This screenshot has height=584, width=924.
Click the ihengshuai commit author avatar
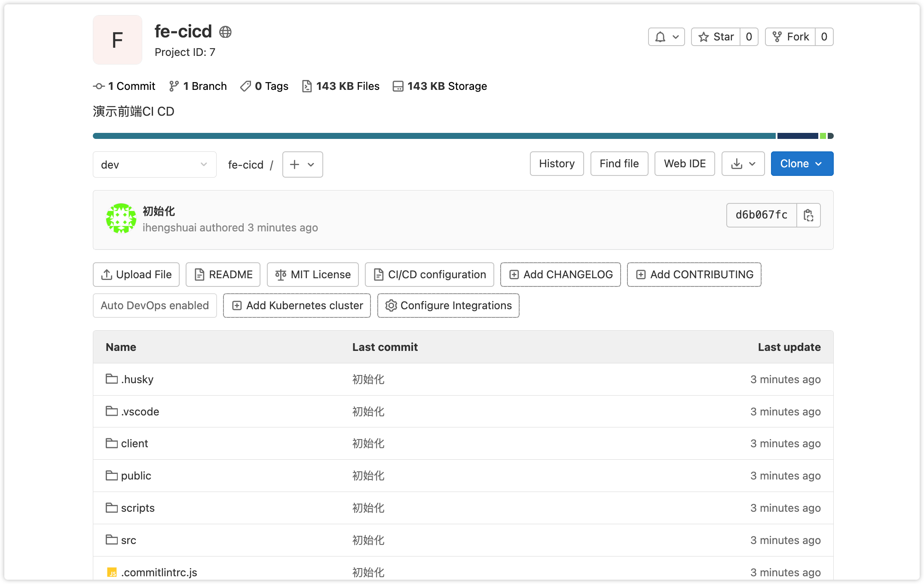point(121,218)
